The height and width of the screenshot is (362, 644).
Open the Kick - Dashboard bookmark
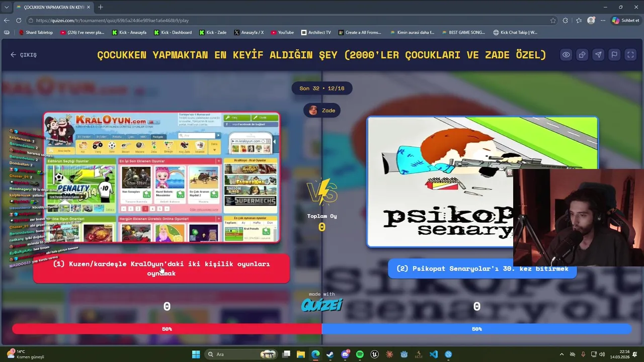pyautogui.click(x=172, y=33)
